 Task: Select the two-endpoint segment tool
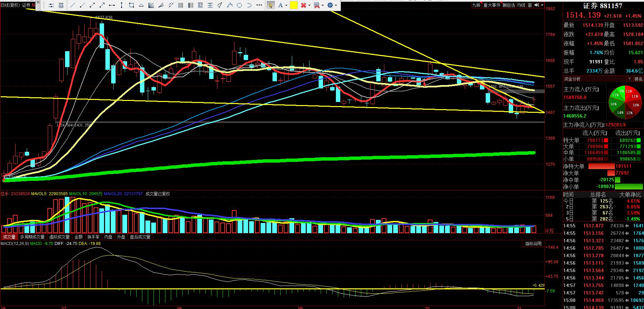(92, 5)
